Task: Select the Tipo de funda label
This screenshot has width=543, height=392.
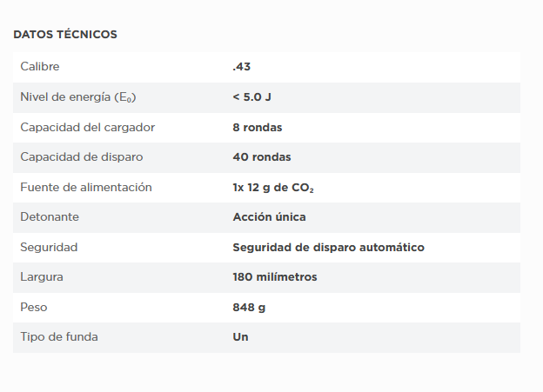Action: (x=59, y=337)
